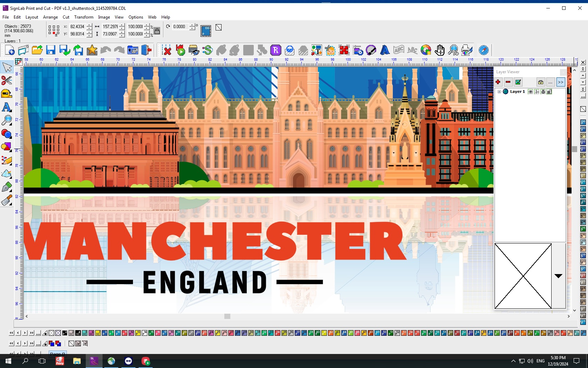Screen dimensions: 588x368
Task: Toggle the proportional lock padlock
Action: tap(157, 31)
